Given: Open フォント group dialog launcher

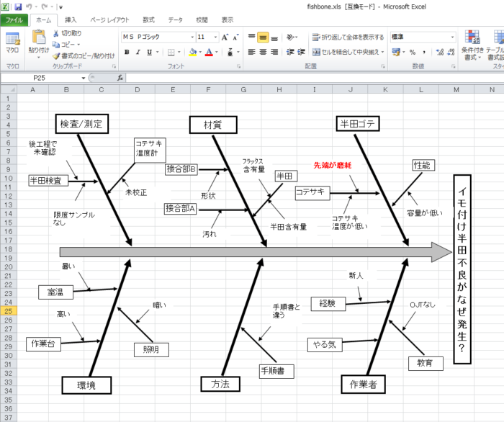Looking at the screenshot, I should coord(238,66).
